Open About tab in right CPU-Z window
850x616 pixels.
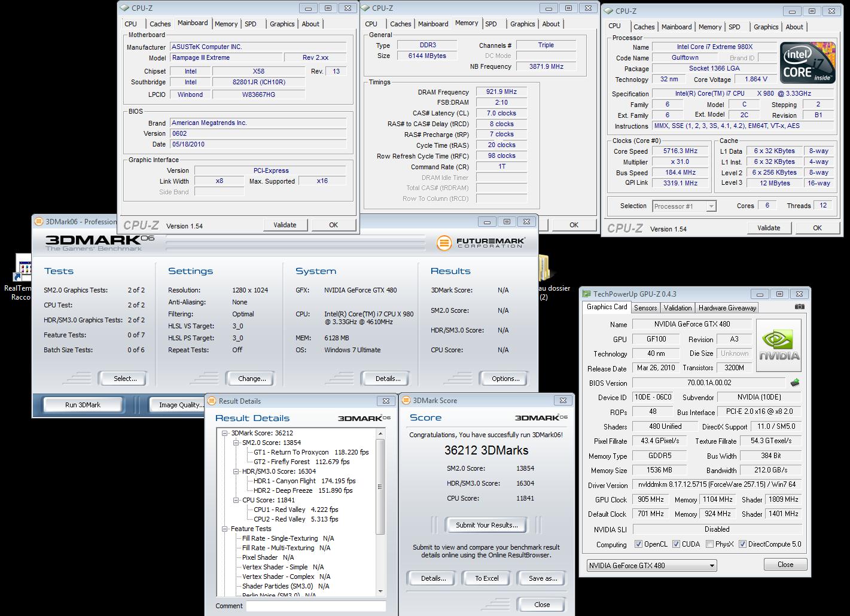click(x=794, y=27)
